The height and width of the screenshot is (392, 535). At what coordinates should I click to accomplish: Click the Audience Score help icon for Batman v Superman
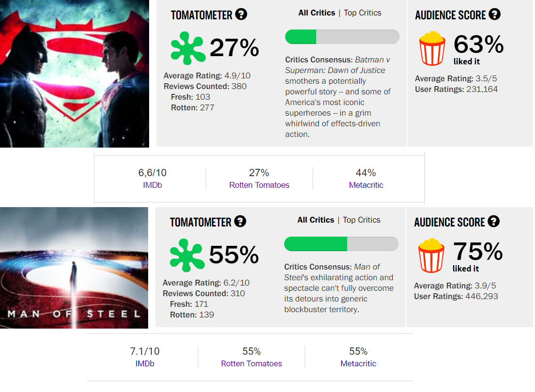point(494,15)
